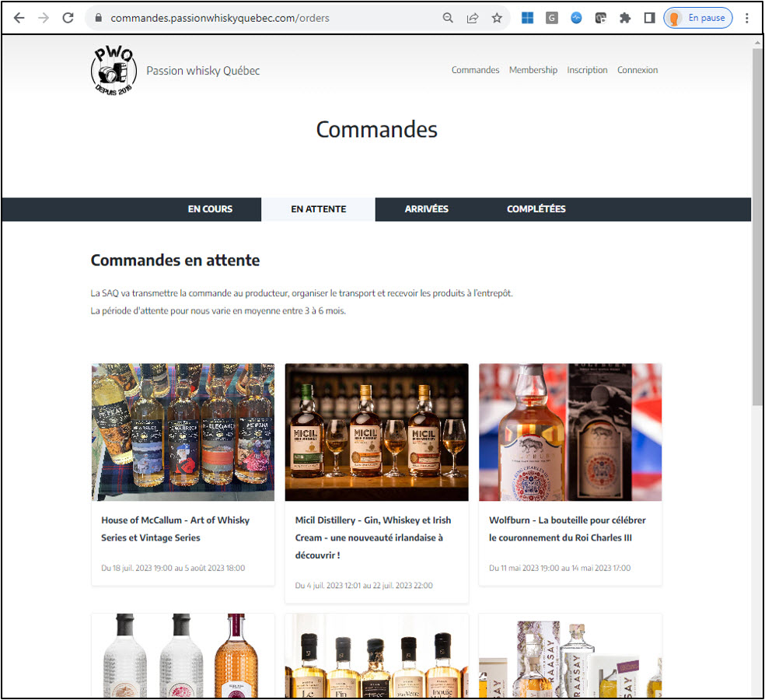Switch to the COMPLÉTÉES tab

(536, 209)
